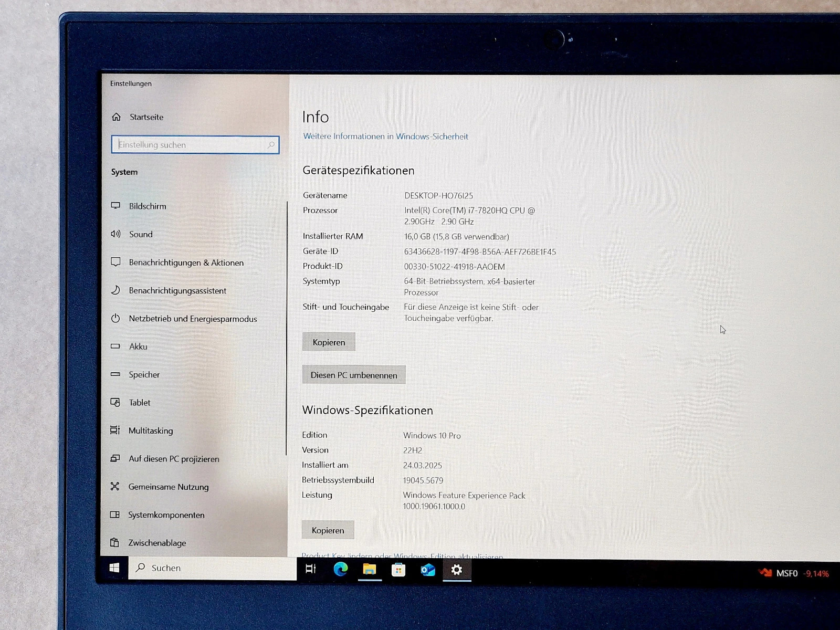
Task: Click Kopieren under Windows-Spezifikationen
Action: [x=328, y=530]
